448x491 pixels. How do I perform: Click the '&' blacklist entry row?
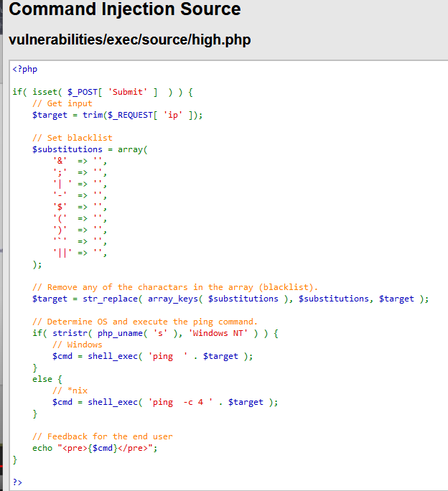point(80,161)
